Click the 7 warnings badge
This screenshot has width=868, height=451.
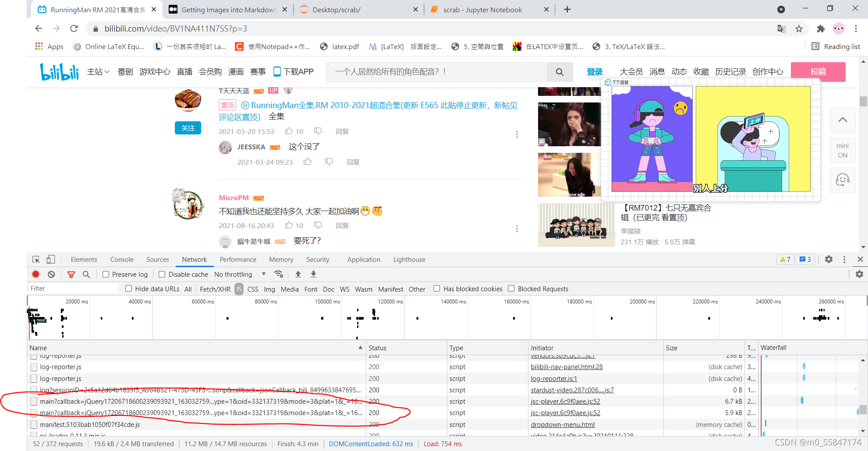785,259
